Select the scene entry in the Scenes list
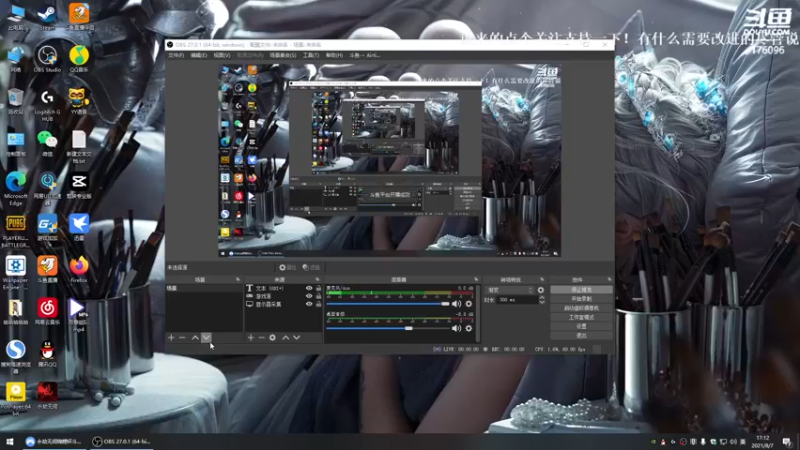 pos(204,288)
